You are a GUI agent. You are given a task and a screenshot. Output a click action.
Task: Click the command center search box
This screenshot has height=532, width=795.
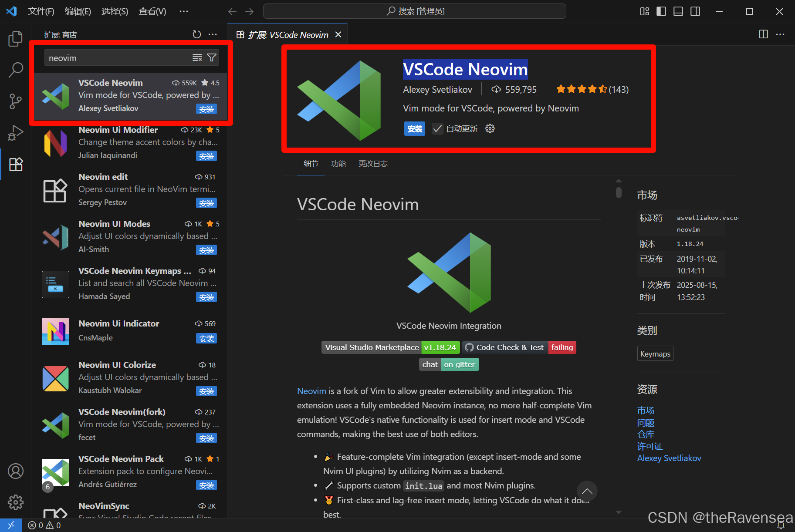coord(415,11)
